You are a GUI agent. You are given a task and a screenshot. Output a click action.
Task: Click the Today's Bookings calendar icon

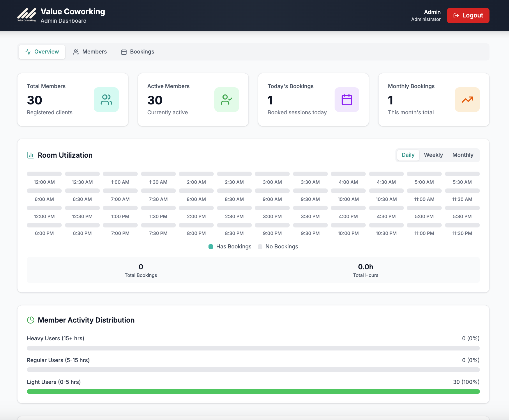(x=347, y=100)
